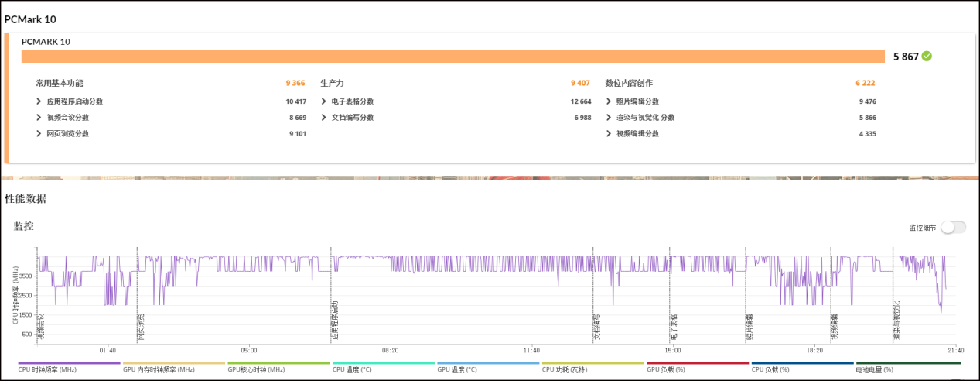Screen dimensions: 980x381
Task: Expand the 视频会议分数 row
Action: 39,118
